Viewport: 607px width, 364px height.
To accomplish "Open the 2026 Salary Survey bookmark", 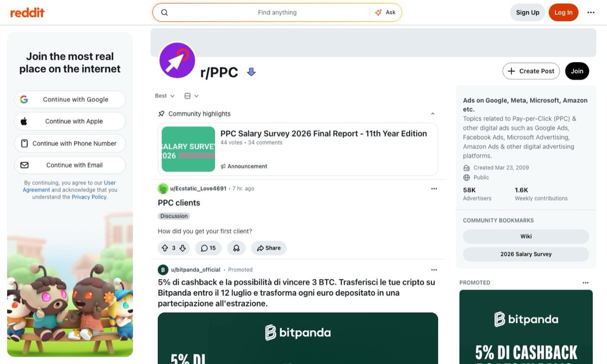I will coord(526,254).
